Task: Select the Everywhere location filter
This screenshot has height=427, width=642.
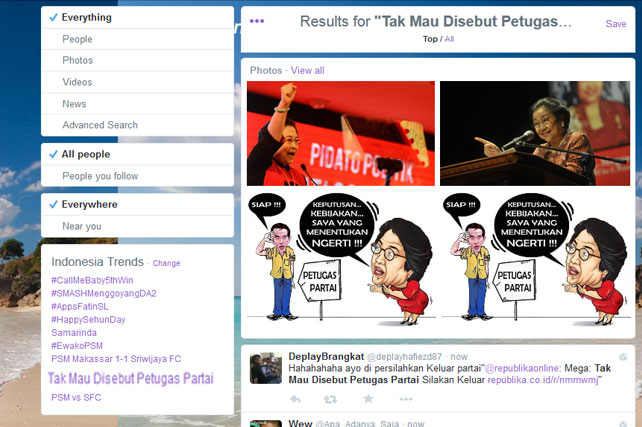Action: pyautogui.click(x=89, y=205)
